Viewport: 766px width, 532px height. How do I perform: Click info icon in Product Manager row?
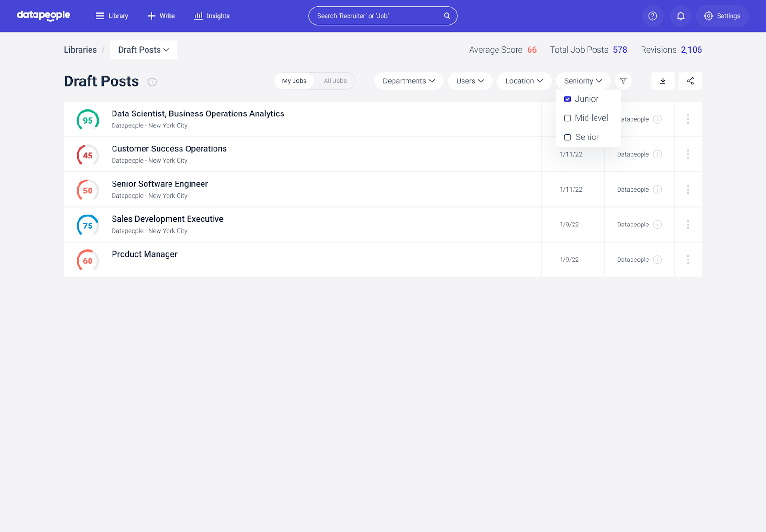(658, 260)
